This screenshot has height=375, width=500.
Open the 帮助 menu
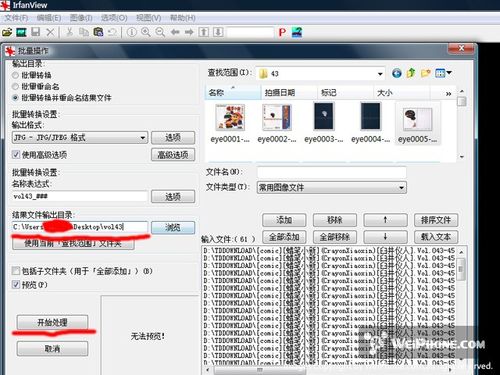click(182, 18)
